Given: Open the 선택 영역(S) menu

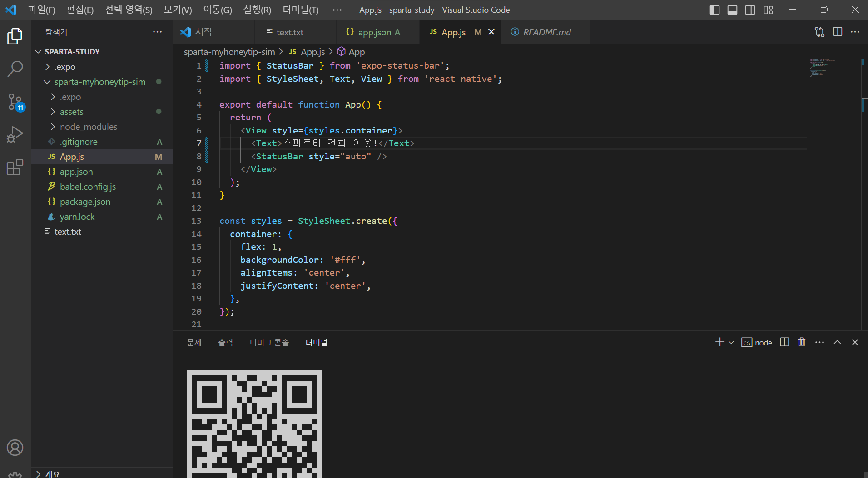Looking at the screenshot, I should [129, 10].
